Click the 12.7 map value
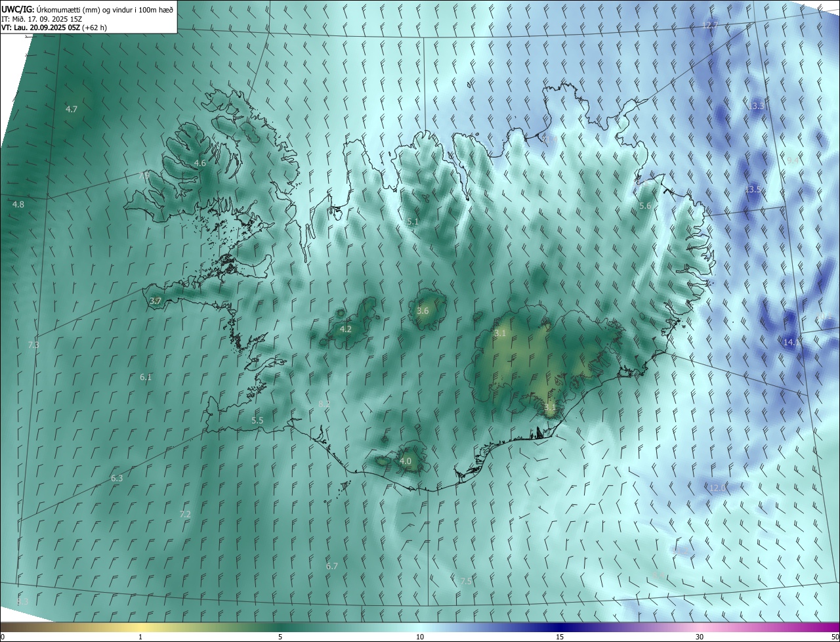 (x=711, y=25)
